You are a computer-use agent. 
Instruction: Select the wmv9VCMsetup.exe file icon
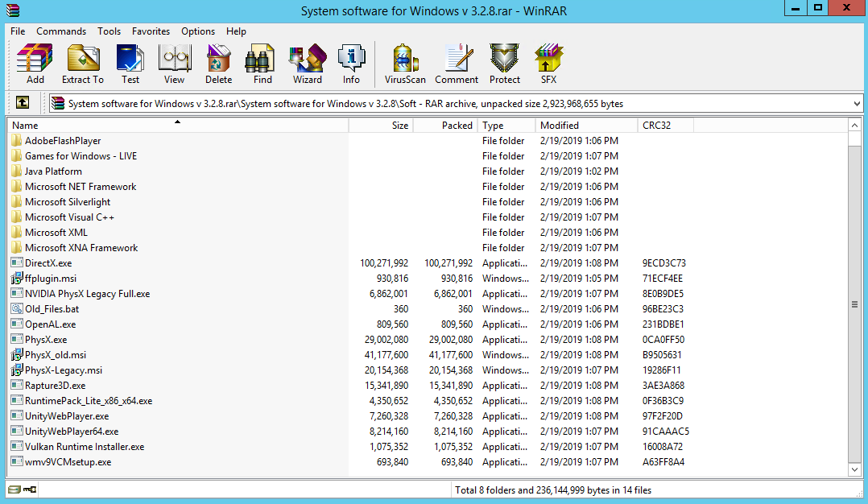(x=17, y=462)
